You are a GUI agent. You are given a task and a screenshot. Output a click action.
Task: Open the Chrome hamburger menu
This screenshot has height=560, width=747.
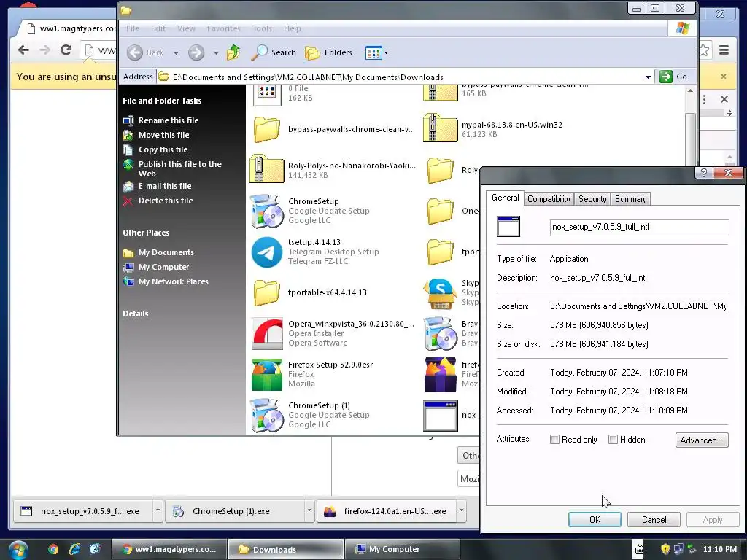point(724,50)
